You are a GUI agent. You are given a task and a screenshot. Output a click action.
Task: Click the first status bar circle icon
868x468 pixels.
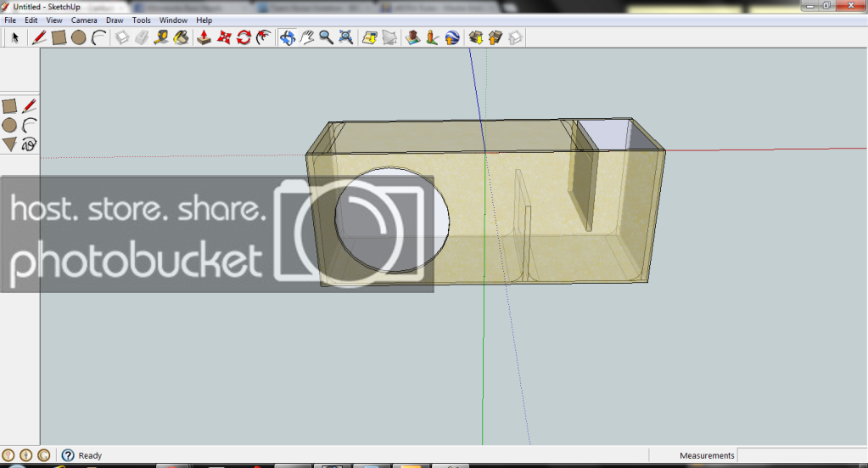[x=8, y=455]
